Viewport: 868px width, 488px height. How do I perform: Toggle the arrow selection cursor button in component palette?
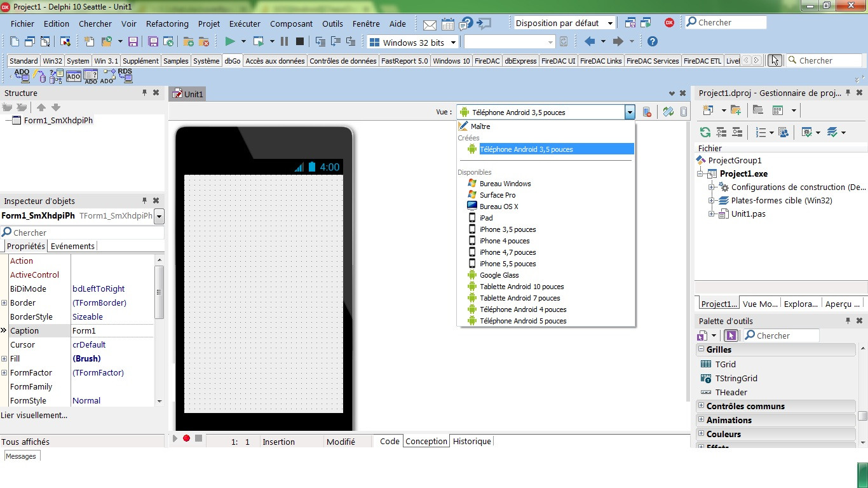point(774,60)
